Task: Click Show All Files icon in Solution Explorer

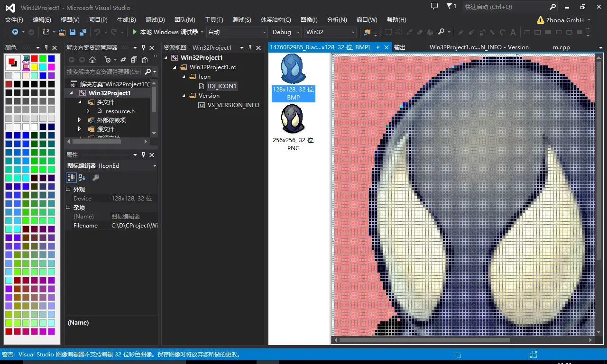Action: [144, 60]
